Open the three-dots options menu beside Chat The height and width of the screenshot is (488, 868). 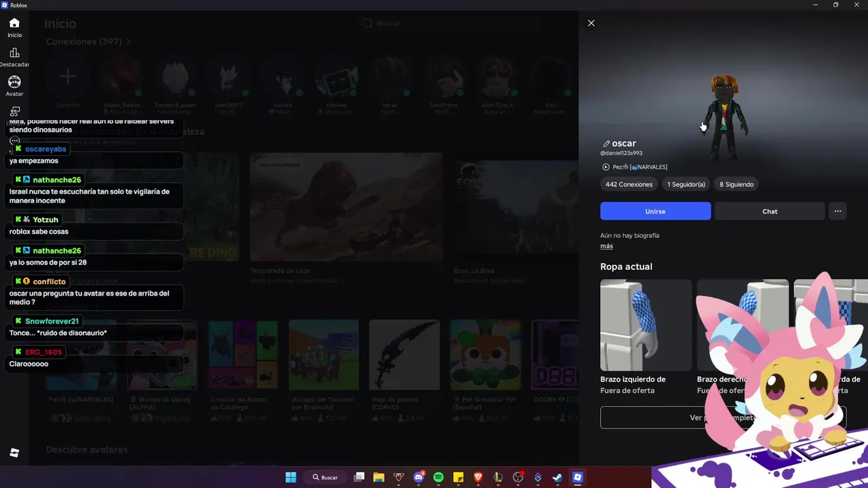point(837,211)
